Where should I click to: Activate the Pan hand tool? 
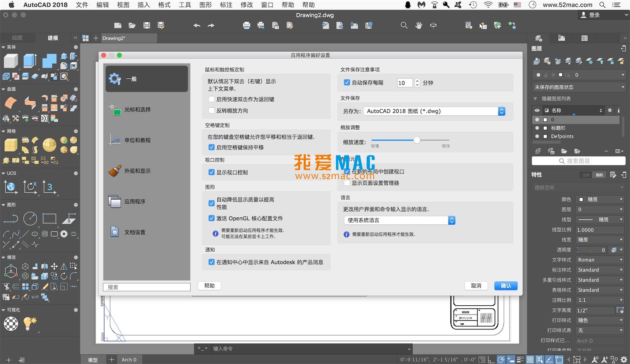[418, 25]
